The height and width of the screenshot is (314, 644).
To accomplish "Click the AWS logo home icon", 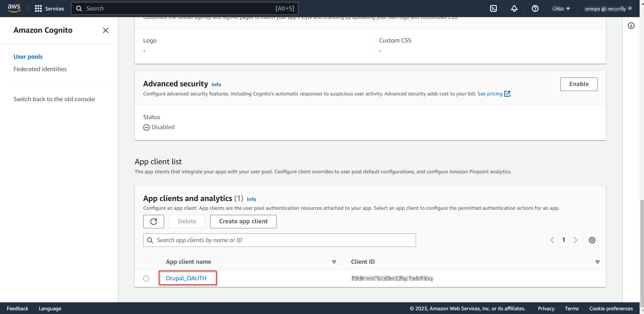I will (x=14, y=8).
